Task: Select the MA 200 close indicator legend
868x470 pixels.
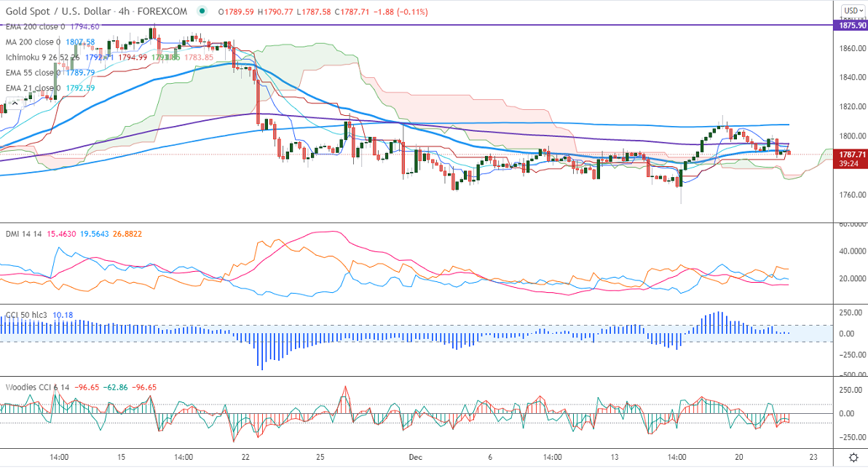Action: pyautogui.click(x=33, y=42)
